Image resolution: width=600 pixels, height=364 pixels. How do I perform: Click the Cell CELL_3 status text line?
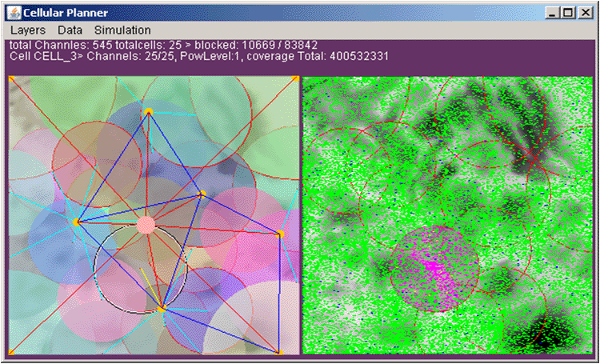pos(199,56)
